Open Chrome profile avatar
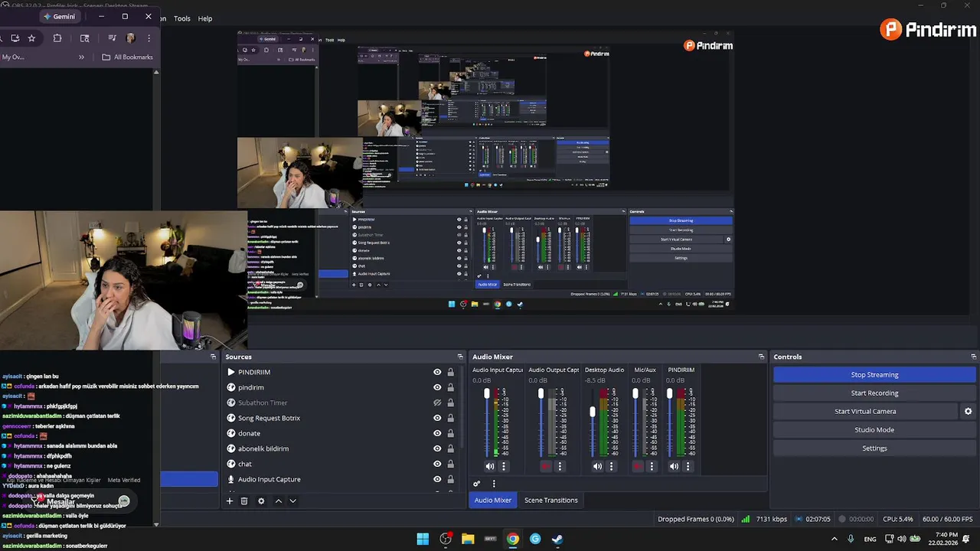Screen dimensions: 980x551 (130, 37)
